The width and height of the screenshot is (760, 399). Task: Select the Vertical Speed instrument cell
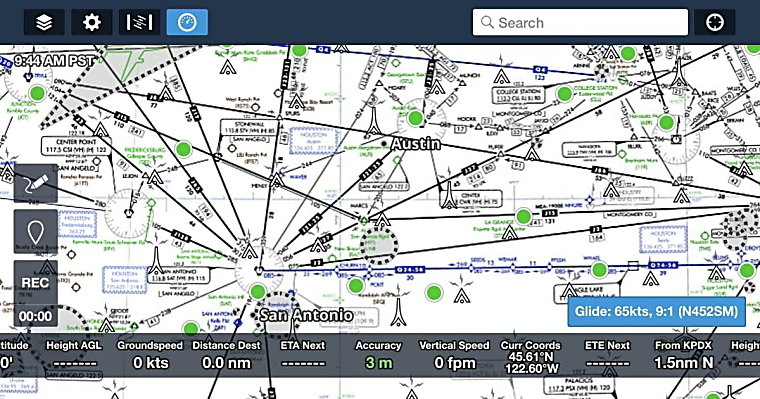pos(455,354)
